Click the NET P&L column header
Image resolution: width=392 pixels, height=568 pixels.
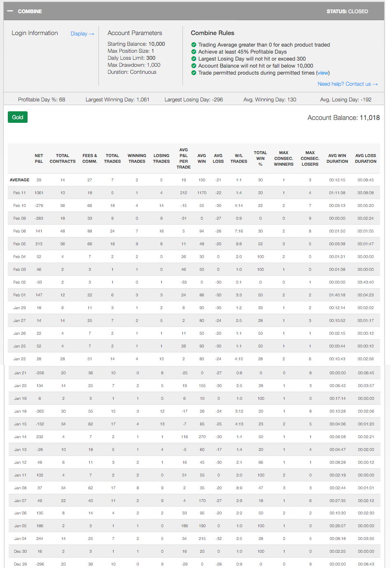pyautogui.click(x=39, y=159)
